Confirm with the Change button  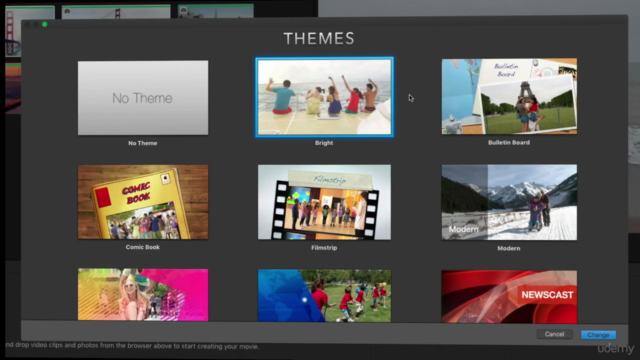pyautogui.click(x=598, y=335)
